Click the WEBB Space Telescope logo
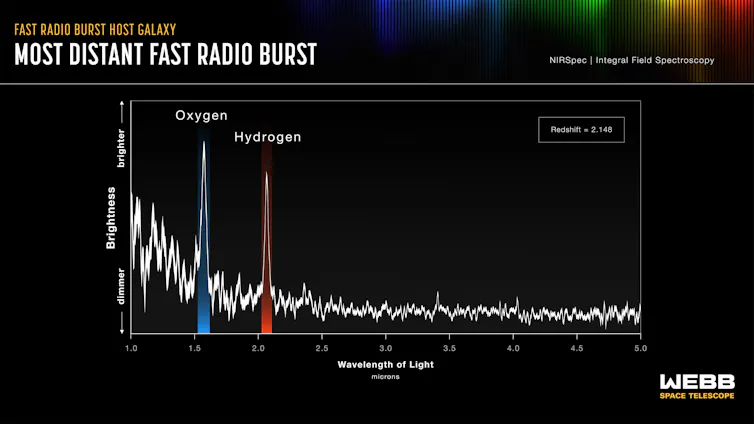754x424 pixels. [x=697, y=387]
